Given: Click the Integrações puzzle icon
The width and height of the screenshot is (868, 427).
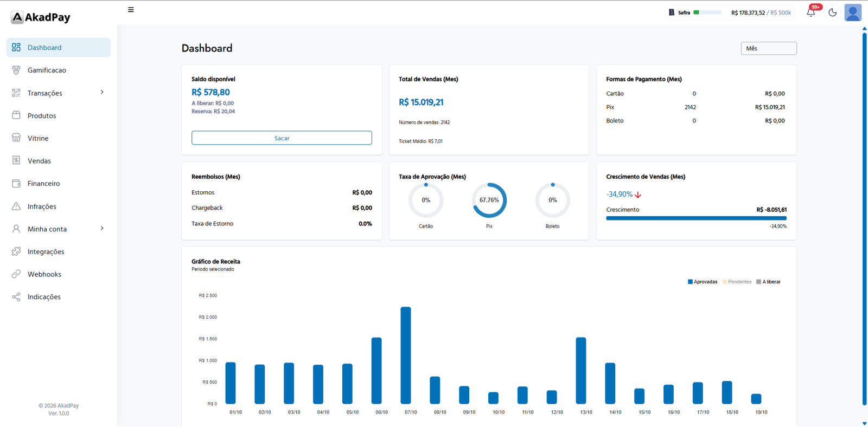Looking at the screenshot, I should [16, 252].
